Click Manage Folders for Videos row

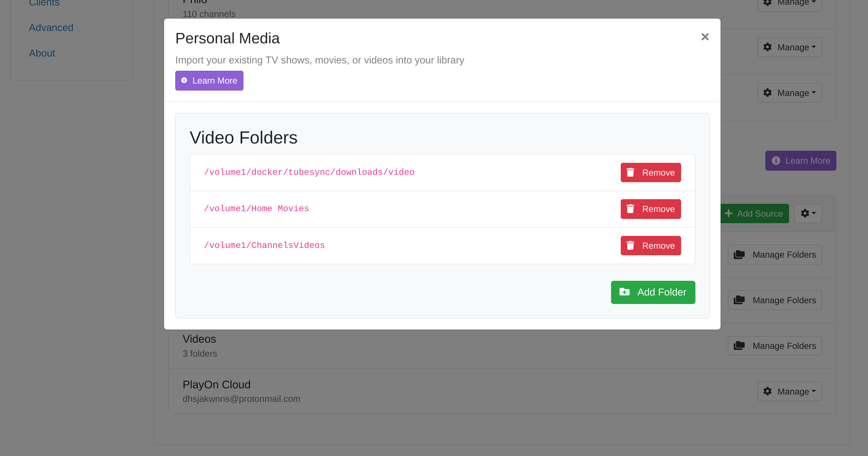pos(775,346)
